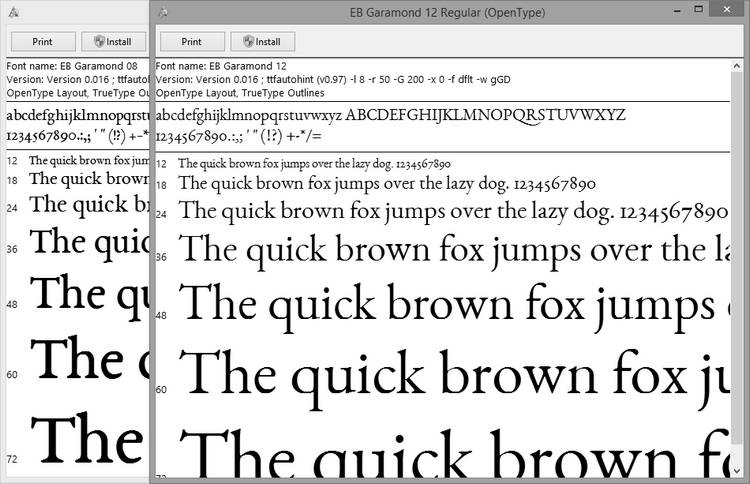
Task: Click font icon in EB Garamond 12 title bar
Action: pyautogui.click(x=163, y=12)
